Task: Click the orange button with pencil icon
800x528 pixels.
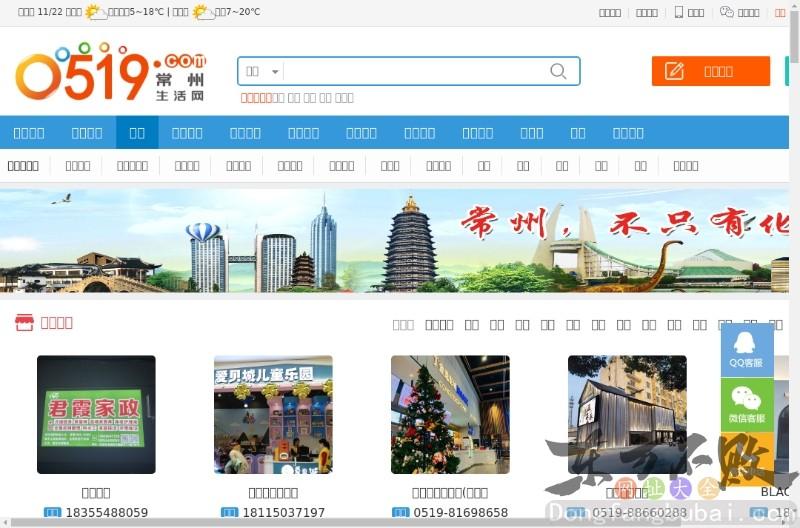Action: click(x=711, y=71)
